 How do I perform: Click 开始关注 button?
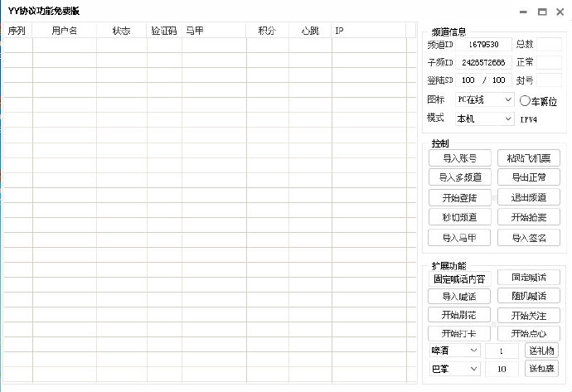(529, 316)
